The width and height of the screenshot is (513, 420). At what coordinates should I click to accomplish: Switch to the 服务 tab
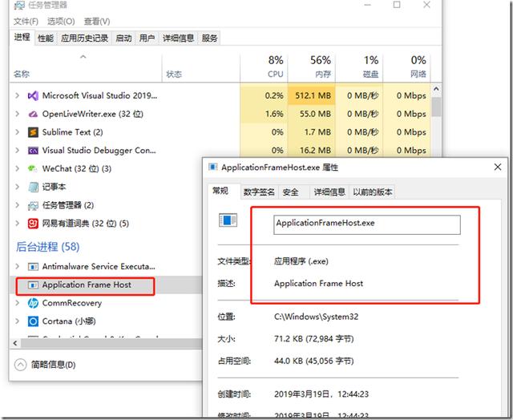[x=209, y=38]
